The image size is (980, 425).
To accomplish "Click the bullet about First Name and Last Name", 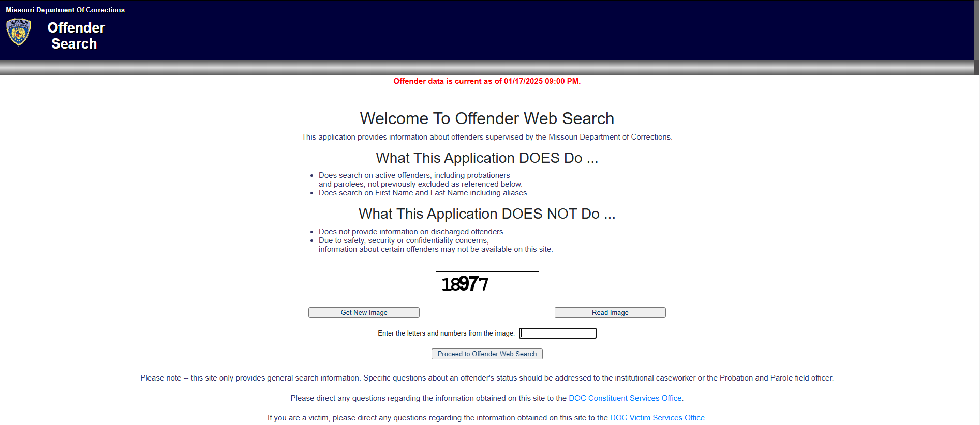I will click(423, 193).
